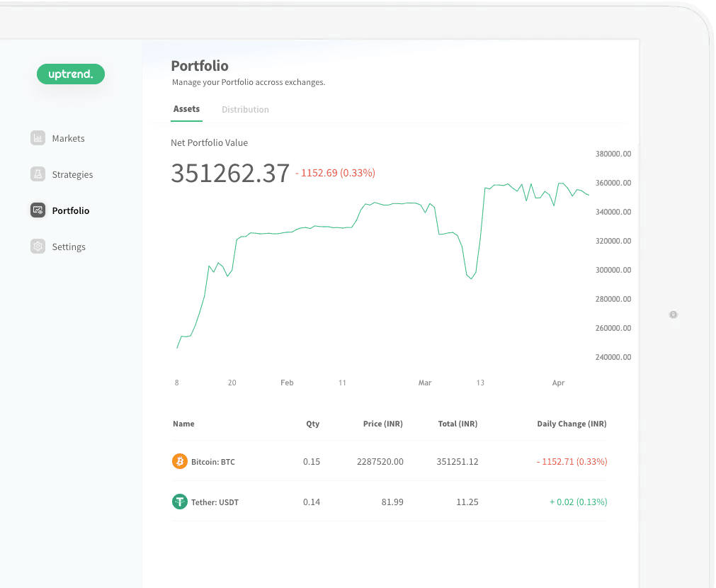The image size is (716, 588).
Task: Sort table by Daily Change (INR) header
Action: (x=572, y=424)
